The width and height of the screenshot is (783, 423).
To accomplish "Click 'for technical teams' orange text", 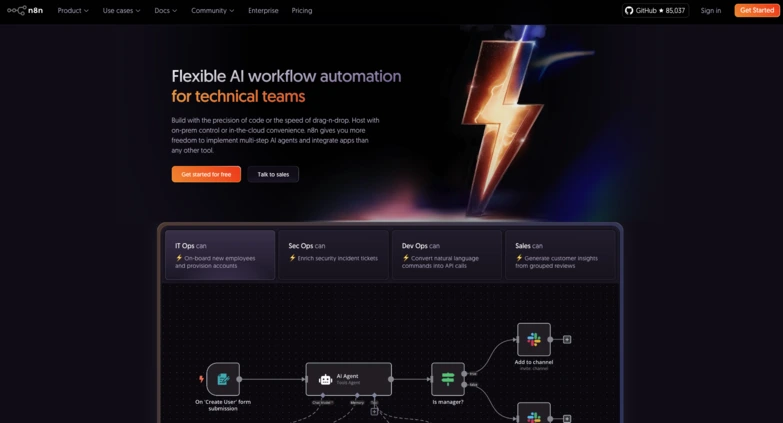I will click(x=238, y=96).
